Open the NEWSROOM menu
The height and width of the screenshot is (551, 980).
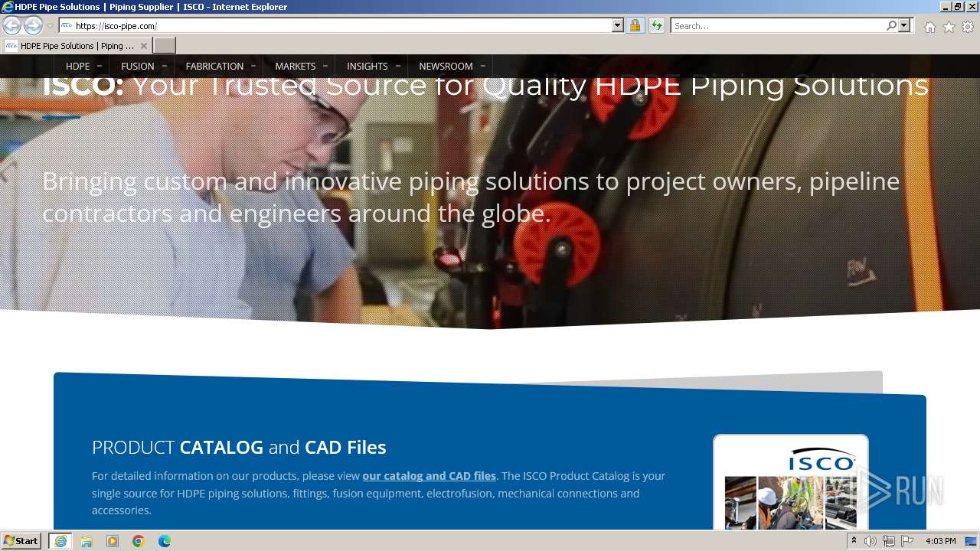pos(446,66)
